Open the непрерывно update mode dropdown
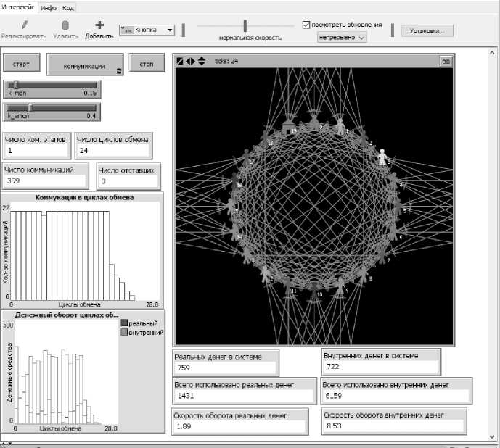Image resolution: width=500 pixels, height=448 pixels. [342, 38]
